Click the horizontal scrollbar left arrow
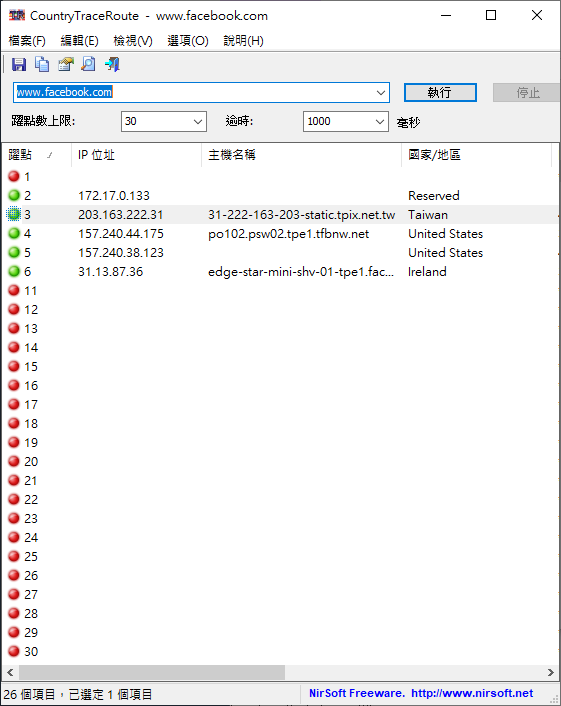The height and width of the screenshot is (706, 561). point(10,672)
